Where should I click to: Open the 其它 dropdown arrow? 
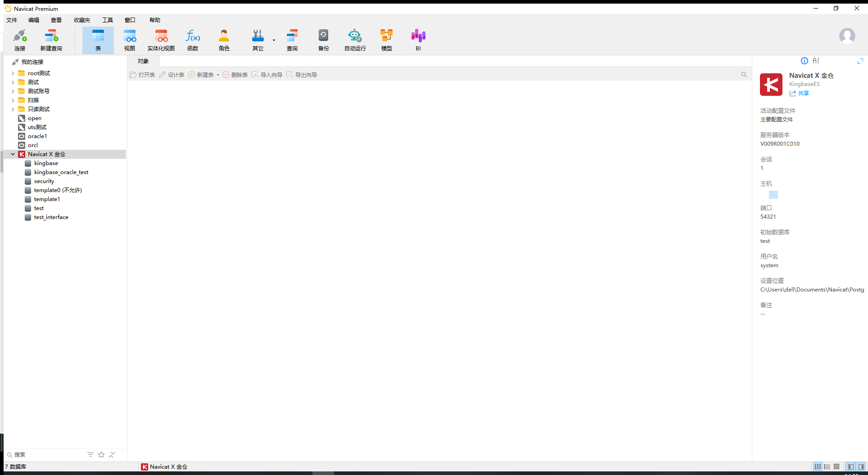click(x=274, y=40)
